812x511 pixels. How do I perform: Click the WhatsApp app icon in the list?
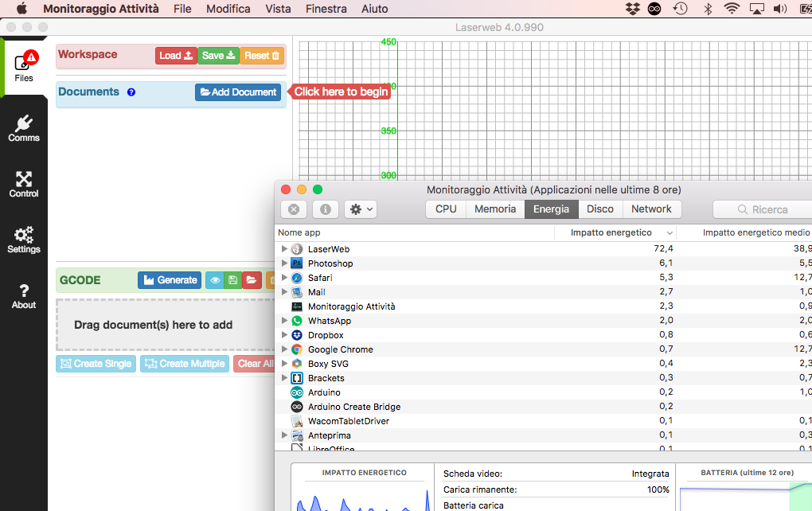pyautogui.click(x=297, y=321)
